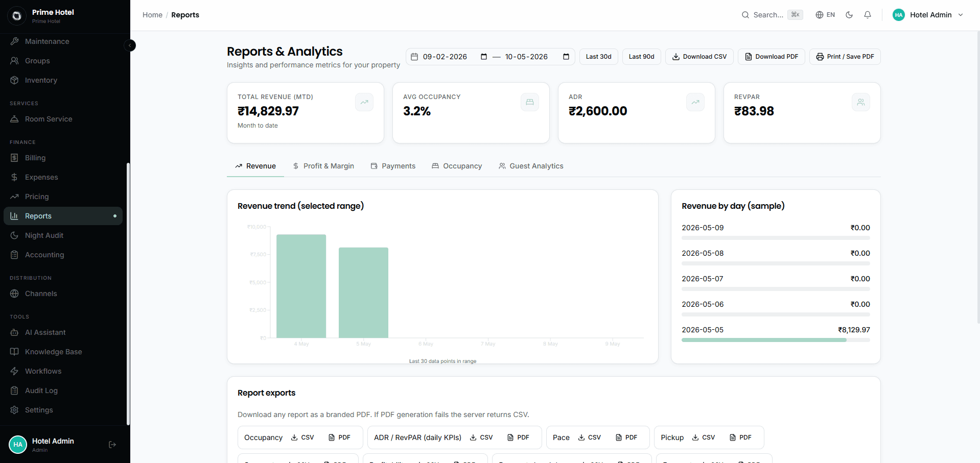The image size is (980, 463).
Task: Click the sidebar scrollbar
Action: tap(128, 294)
